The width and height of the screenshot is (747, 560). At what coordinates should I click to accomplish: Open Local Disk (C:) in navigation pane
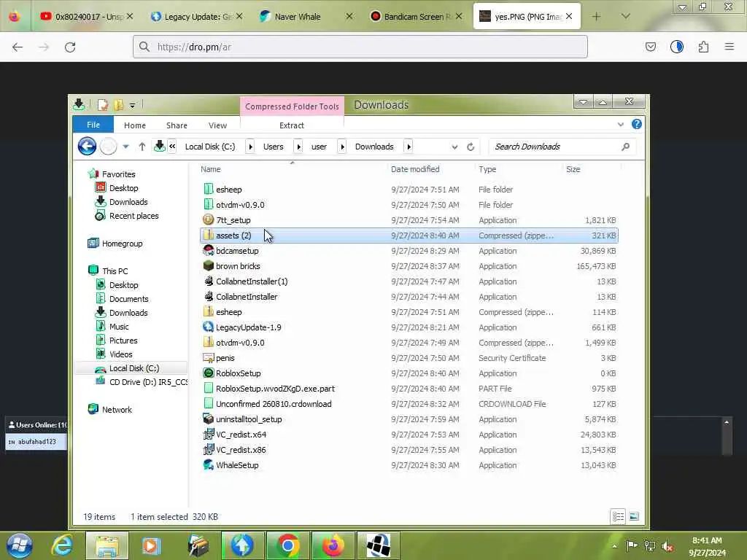134,367
